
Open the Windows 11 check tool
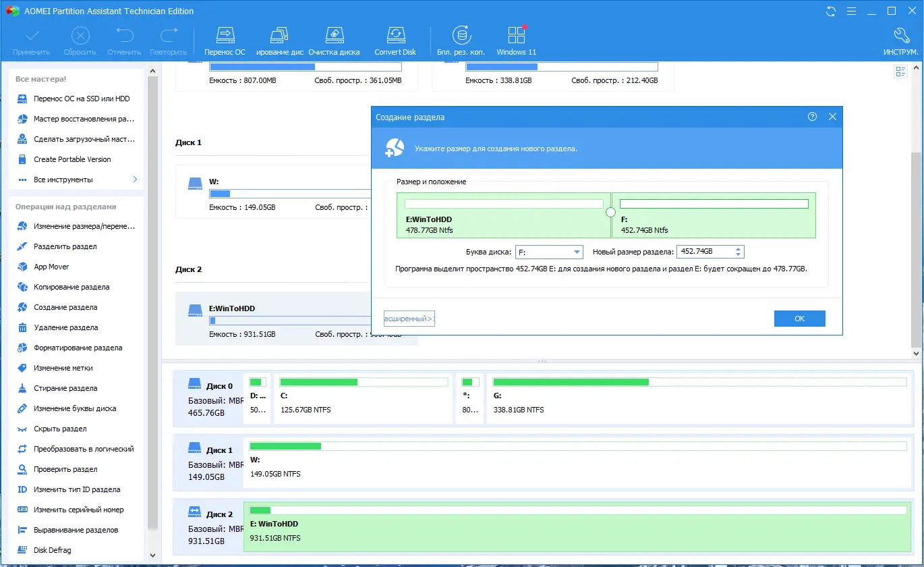[516, 42]
